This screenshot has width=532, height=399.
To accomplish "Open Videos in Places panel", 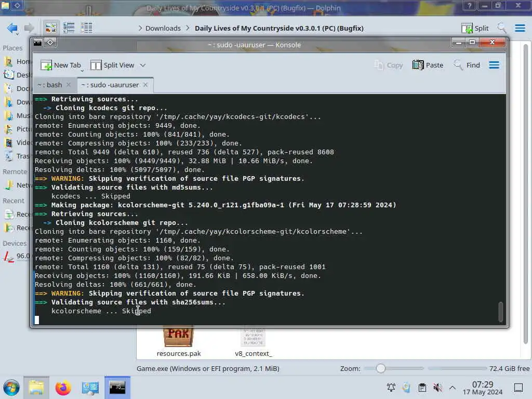I will [x=16, y=142].
